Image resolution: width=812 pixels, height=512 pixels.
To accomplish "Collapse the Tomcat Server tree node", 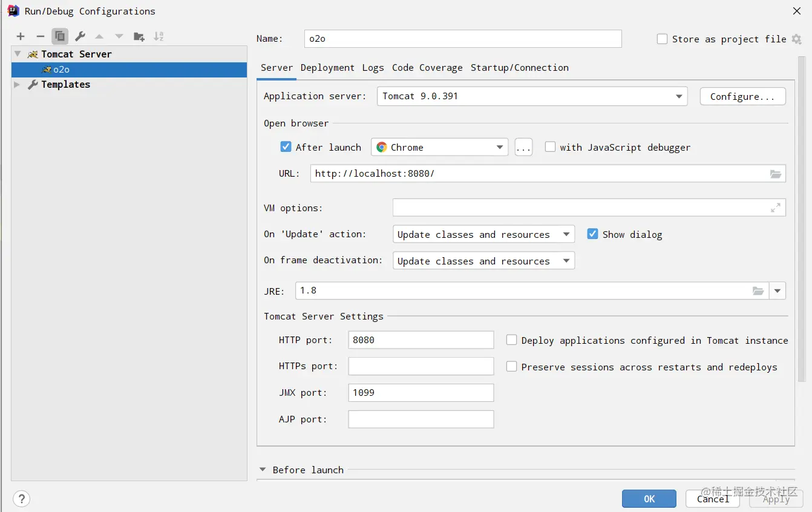I will point(18,54).
